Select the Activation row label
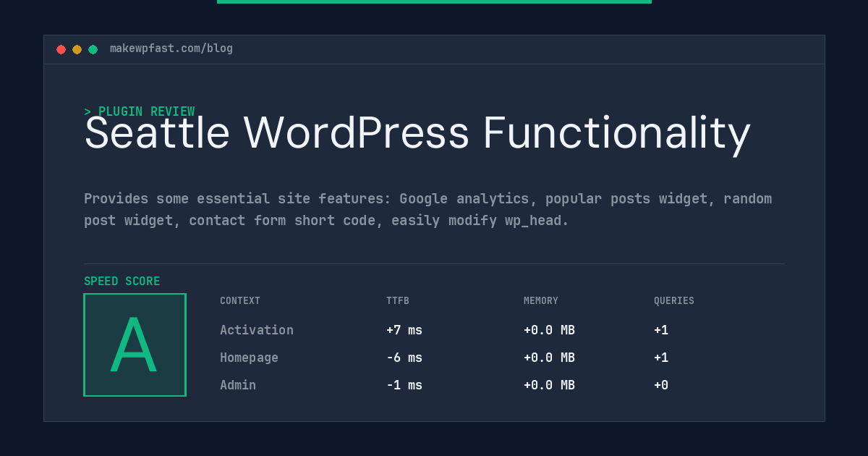Viewport: 868px width, 456px height. coord(257,330)
